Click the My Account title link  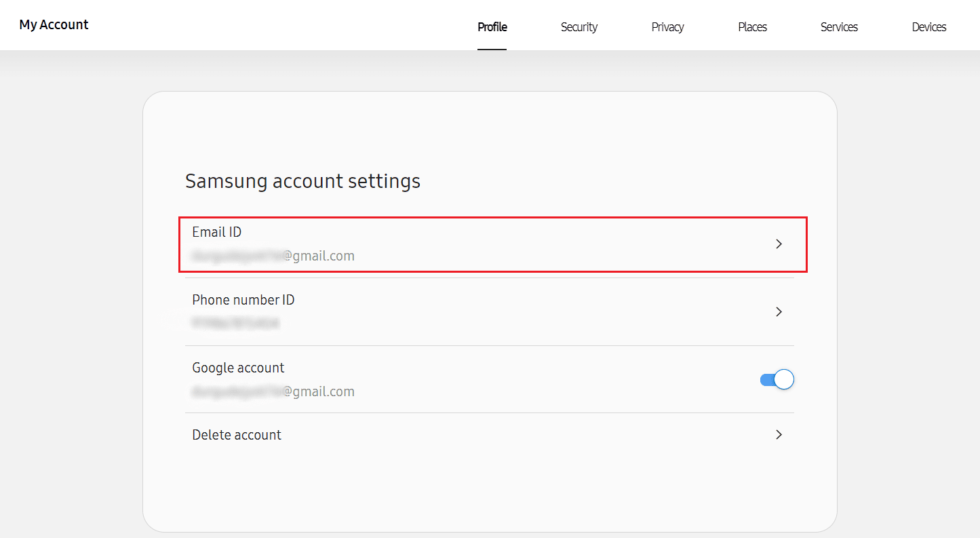[x=54, y=24]
